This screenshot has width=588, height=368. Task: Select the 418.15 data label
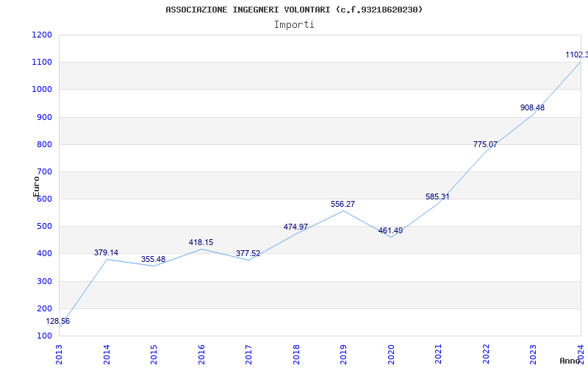[201, 243]
